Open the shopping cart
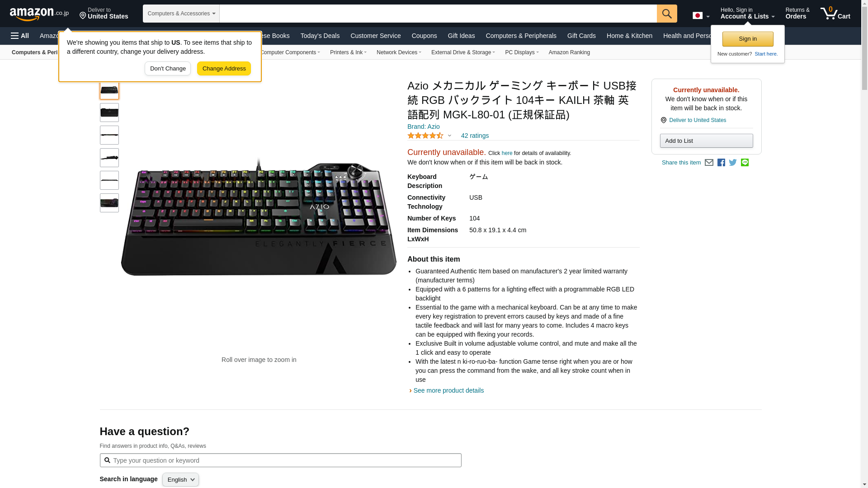Screen dimensions: 868x488 (x=835, y=14)
